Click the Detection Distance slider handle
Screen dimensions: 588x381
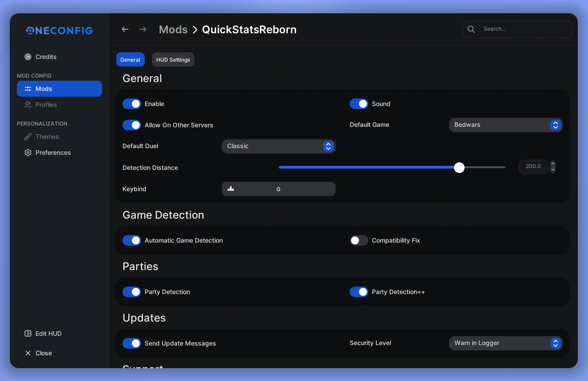pos(459,167)
